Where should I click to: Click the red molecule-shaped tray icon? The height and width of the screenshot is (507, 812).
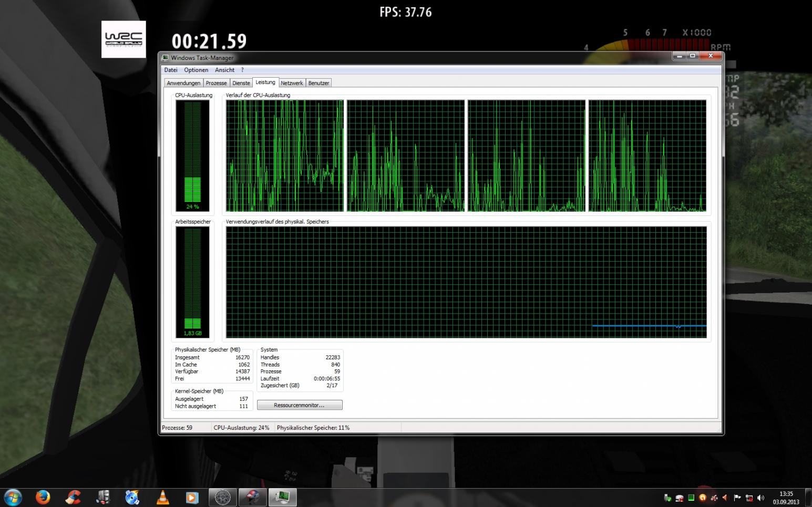[714, 498]
